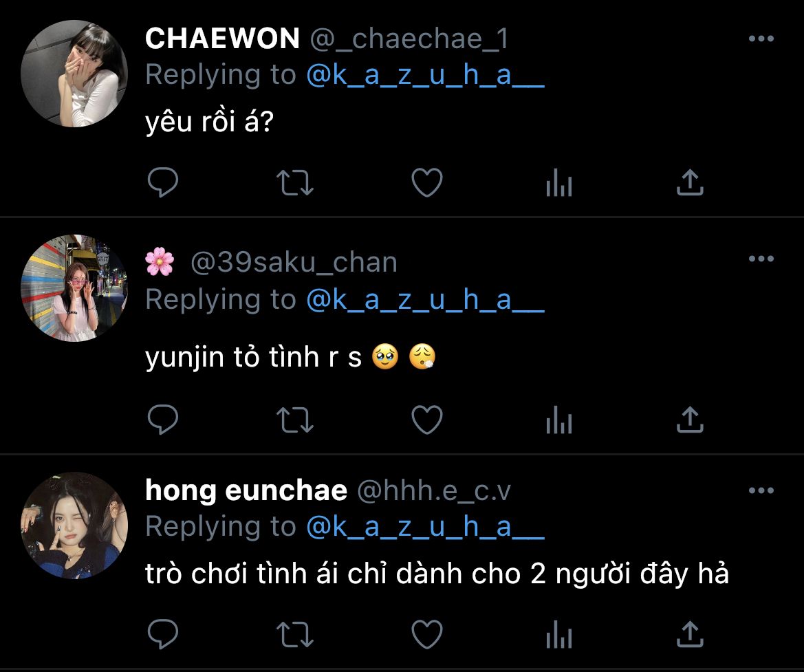View analytics for CHAEWON's tweet

pos(559,183)
